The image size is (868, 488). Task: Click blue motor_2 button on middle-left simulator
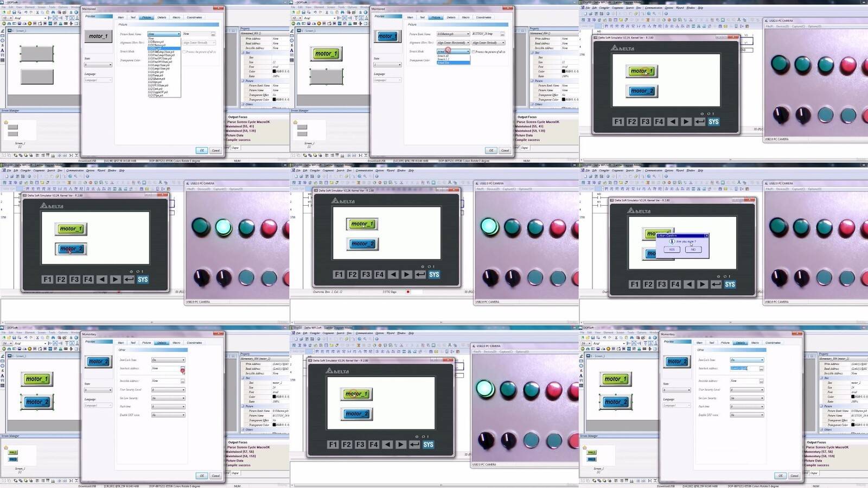point(71,249)
